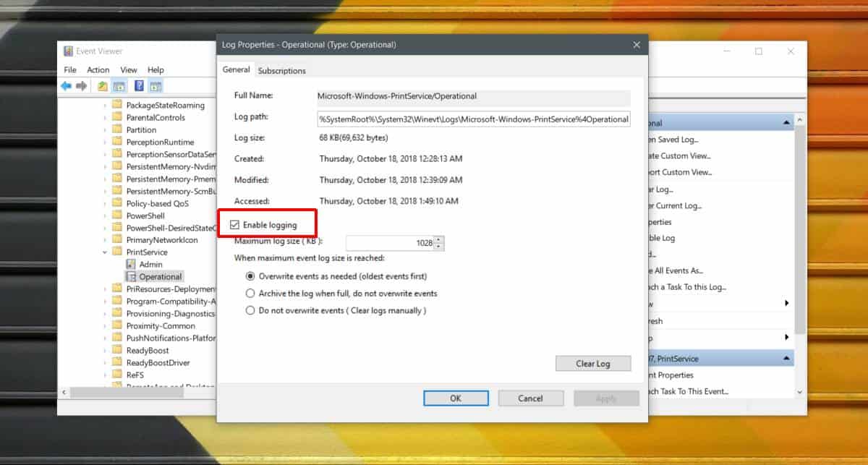Open the View menu in Event Viewer
The width and height of the screenshot is (868, 465).
coord(129,70)
